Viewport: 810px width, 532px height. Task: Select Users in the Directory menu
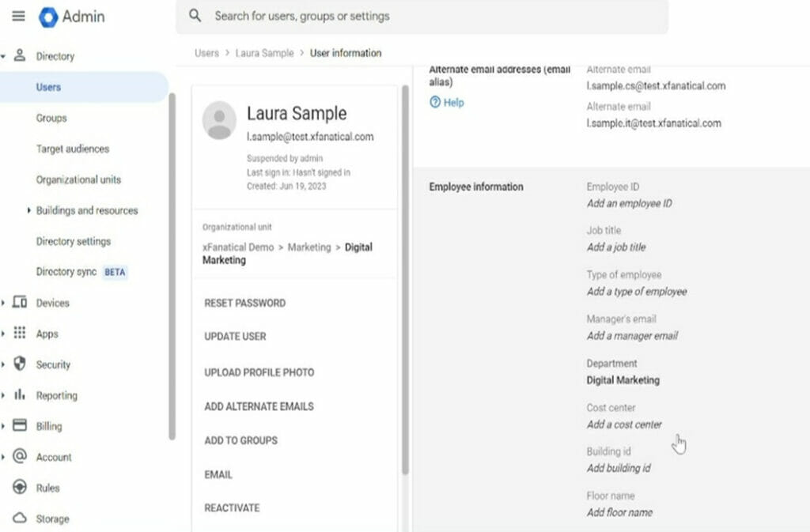tap(48, 87)
